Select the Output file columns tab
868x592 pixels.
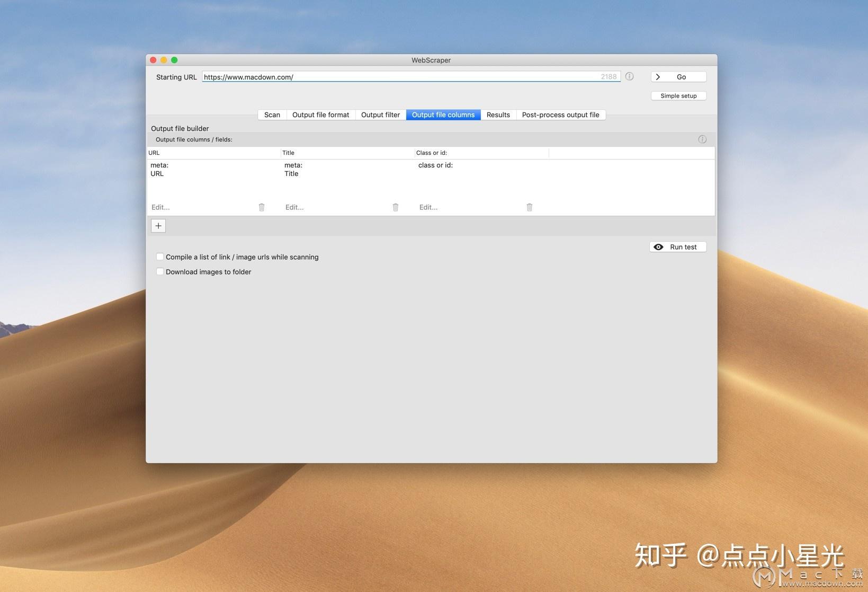(x=443, y=115)
